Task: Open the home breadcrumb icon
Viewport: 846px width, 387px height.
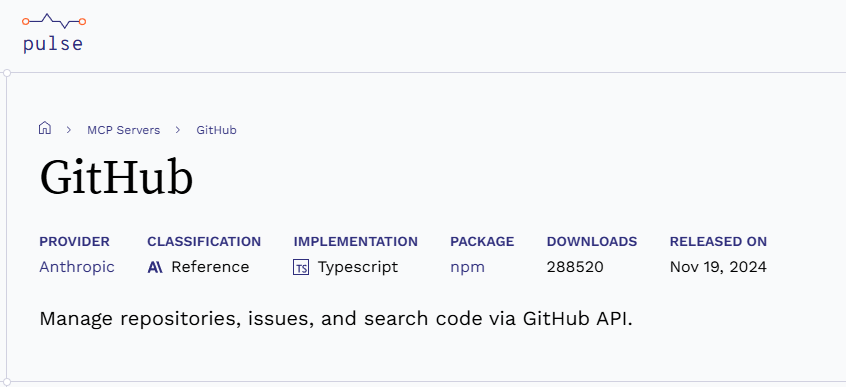Action: coord(45,128)
